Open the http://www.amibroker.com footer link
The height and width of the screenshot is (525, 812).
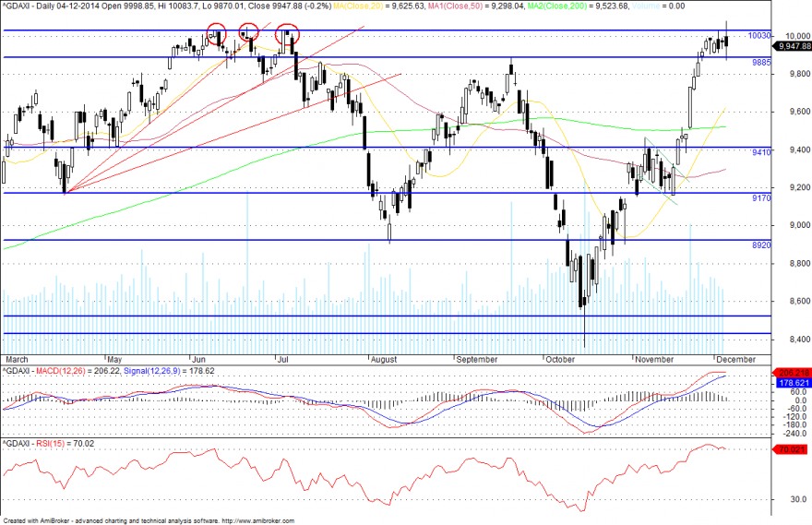[x=257, y=521]
